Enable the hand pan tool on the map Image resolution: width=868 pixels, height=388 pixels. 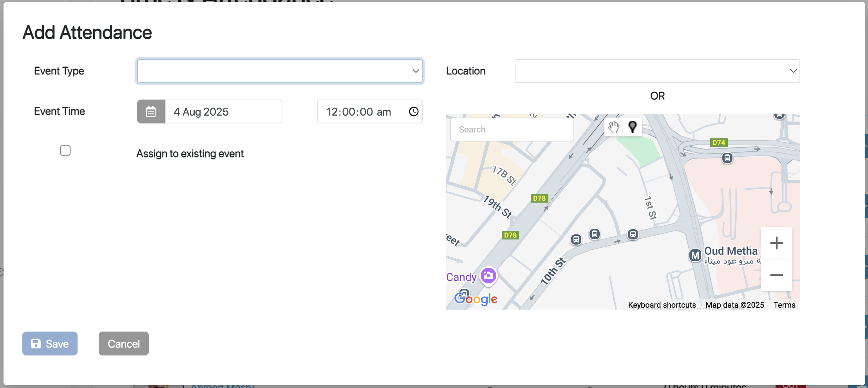coord(613,127)
